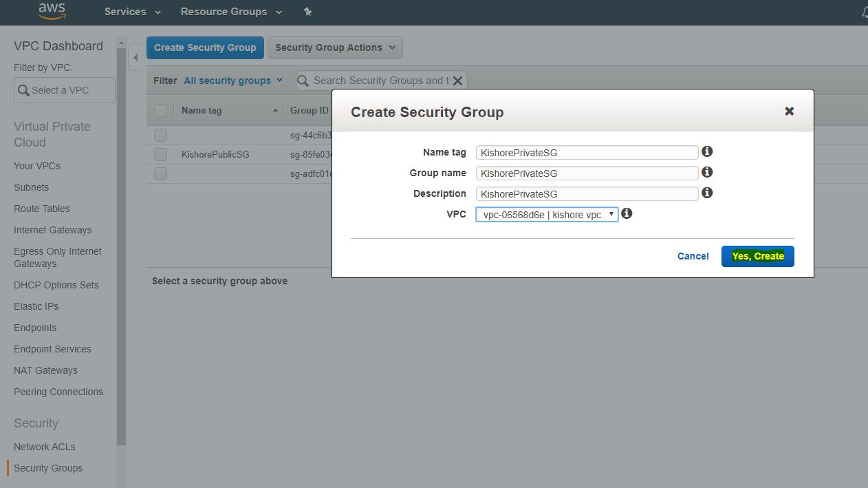868x488 pixels.
Task: Click the info icon beside VPC dropdown
Action: coord(627,213)
